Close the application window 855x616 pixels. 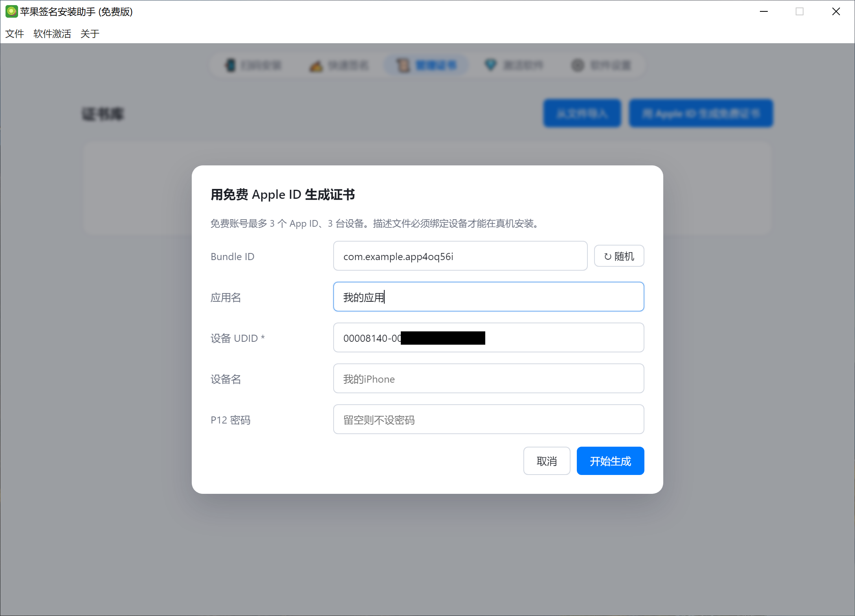pyautogui.click(x=836, y=11)
